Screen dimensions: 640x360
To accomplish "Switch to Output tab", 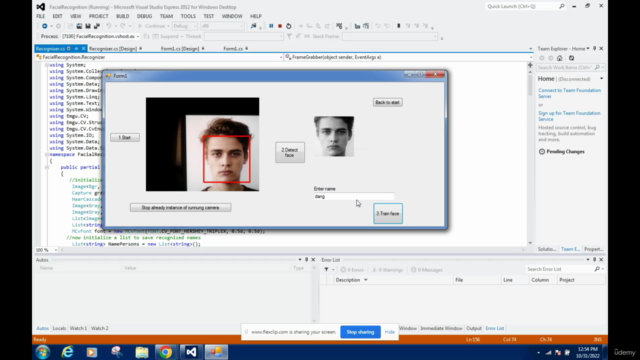I will tap(474, 328).
